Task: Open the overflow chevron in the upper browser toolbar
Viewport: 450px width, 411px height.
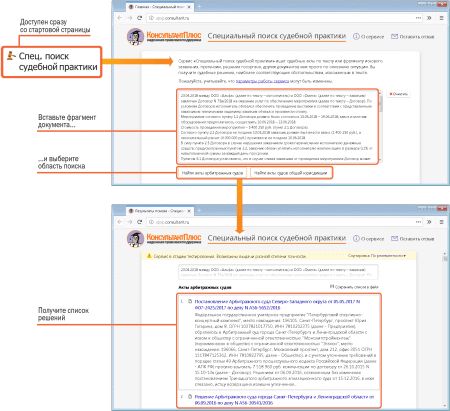Action: point(429,18)
